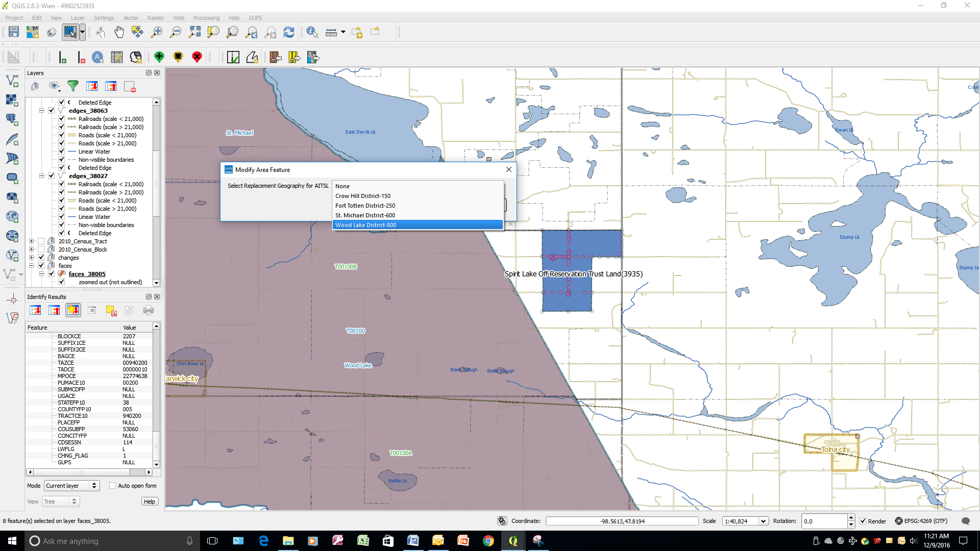Open the map scale dropdown
This screenshot has width=980, height=551.
764,521
